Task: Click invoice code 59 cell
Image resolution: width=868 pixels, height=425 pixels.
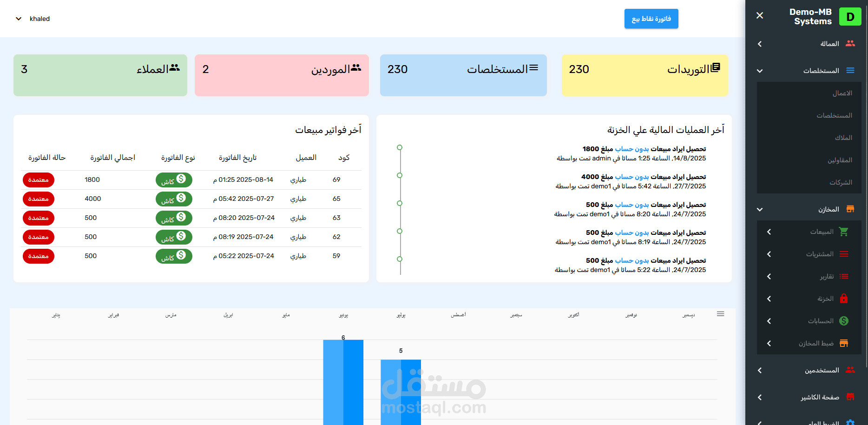Action: (x=336, y=256)
